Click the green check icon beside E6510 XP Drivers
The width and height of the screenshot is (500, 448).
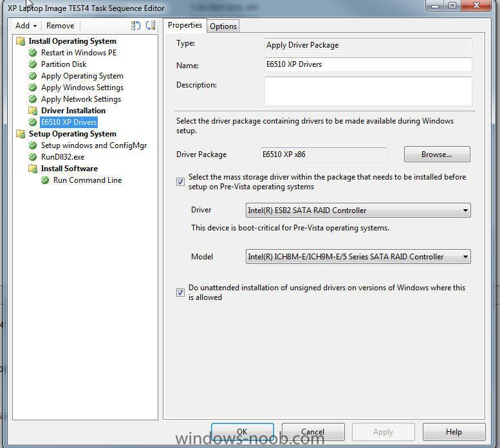click(x=33, y=122)
